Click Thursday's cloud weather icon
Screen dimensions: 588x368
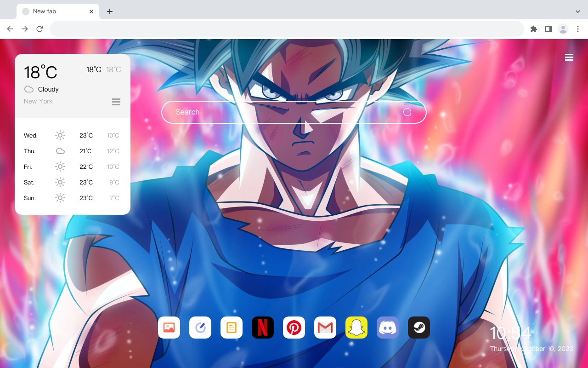pos(60,151)
